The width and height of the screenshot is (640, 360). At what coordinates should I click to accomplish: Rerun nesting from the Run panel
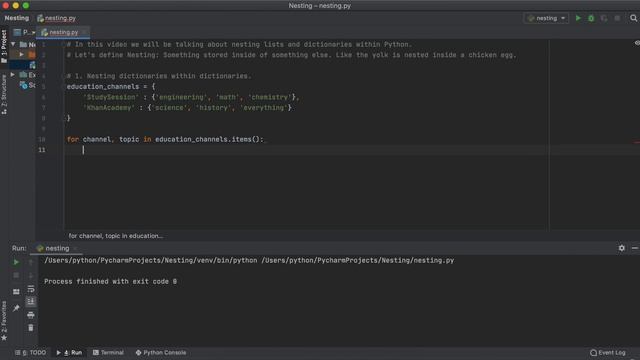[16, 262]
